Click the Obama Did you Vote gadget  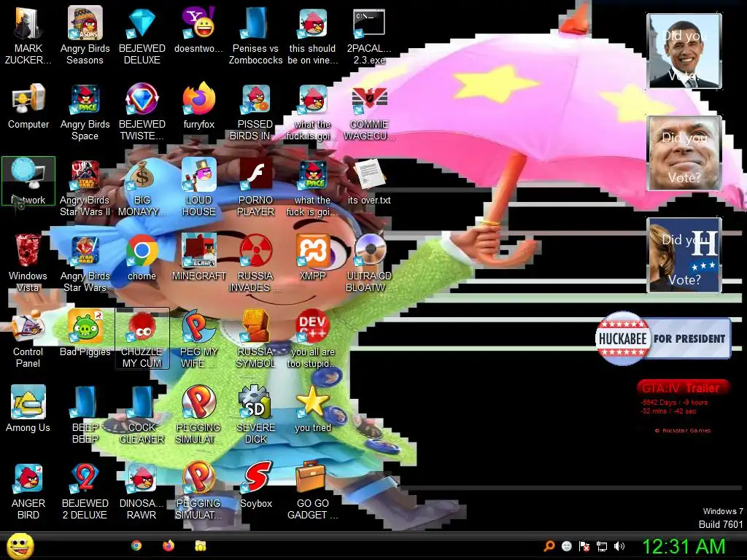pos(684,50)
